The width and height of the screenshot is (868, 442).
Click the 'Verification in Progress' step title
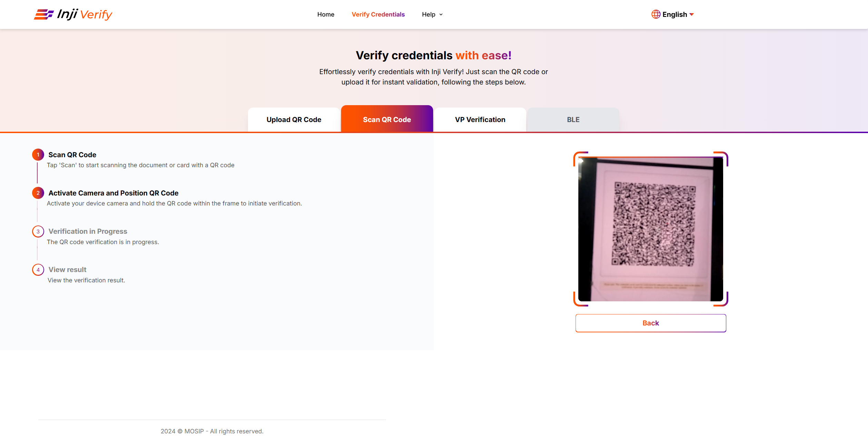click(x=88, y=231)
